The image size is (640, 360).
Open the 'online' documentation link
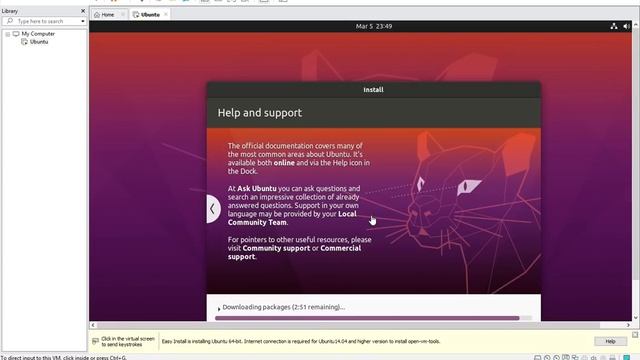pyautogui.click(x=284, y=163)
